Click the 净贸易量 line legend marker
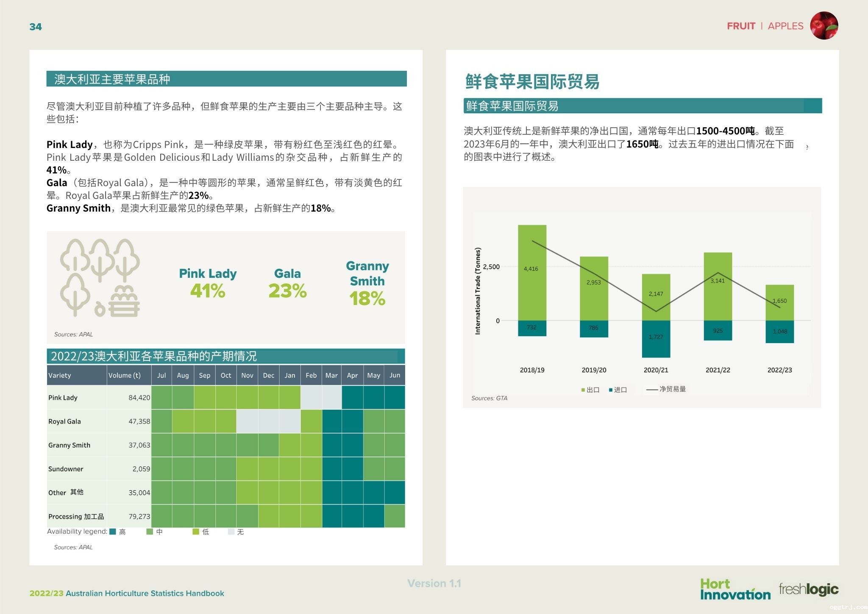 coord(652,389)
